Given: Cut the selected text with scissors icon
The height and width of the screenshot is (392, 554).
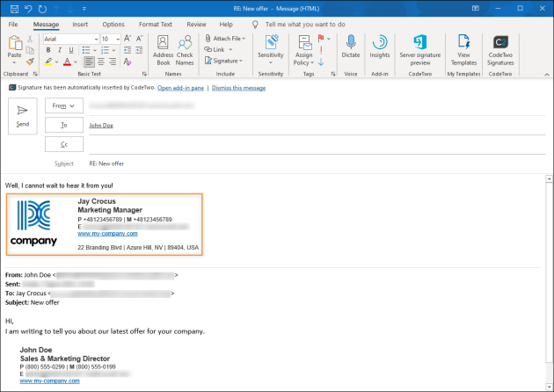Looking at the screenshot, I should point(30,39).
